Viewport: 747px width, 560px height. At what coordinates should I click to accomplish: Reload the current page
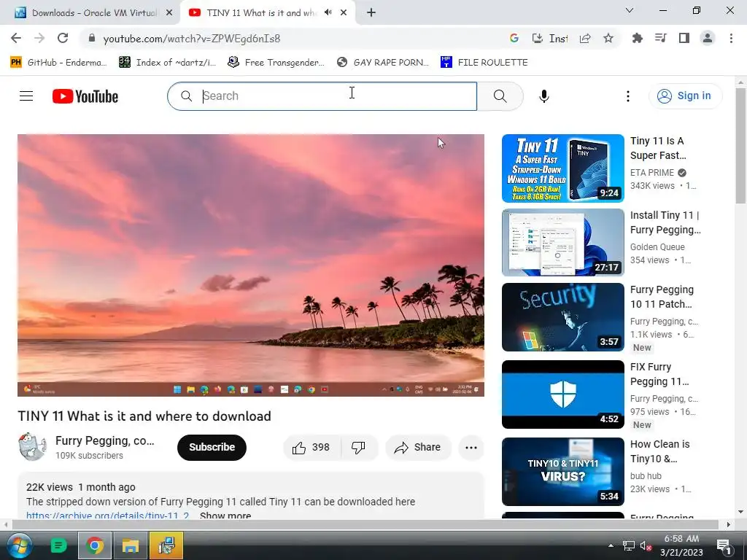(x=63, y=39)
